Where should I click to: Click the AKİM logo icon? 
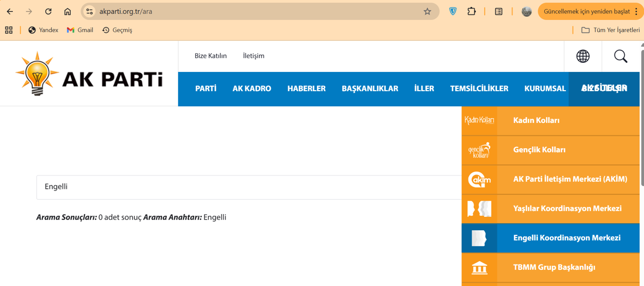click(479, 179)
